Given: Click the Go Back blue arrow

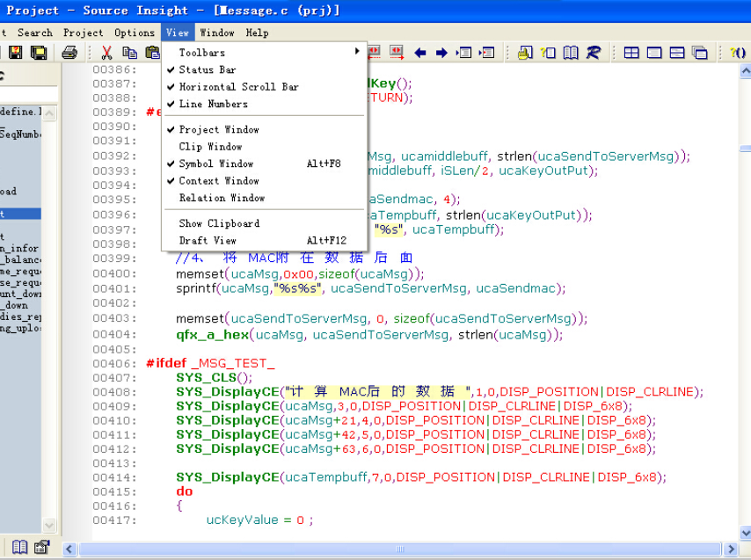Looking at the screenshot, I should tap(420, 53).
